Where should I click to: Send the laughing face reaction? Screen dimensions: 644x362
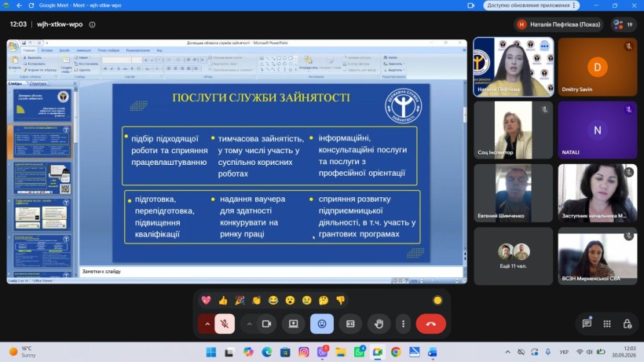pos(273,301)
